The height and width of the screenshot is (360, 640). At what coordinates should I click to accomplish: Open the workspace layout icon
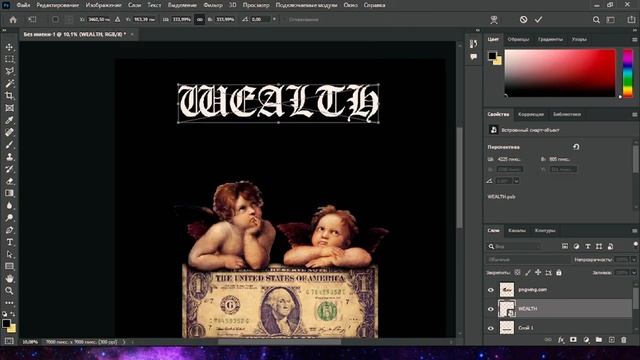click(x=611, y=20)
